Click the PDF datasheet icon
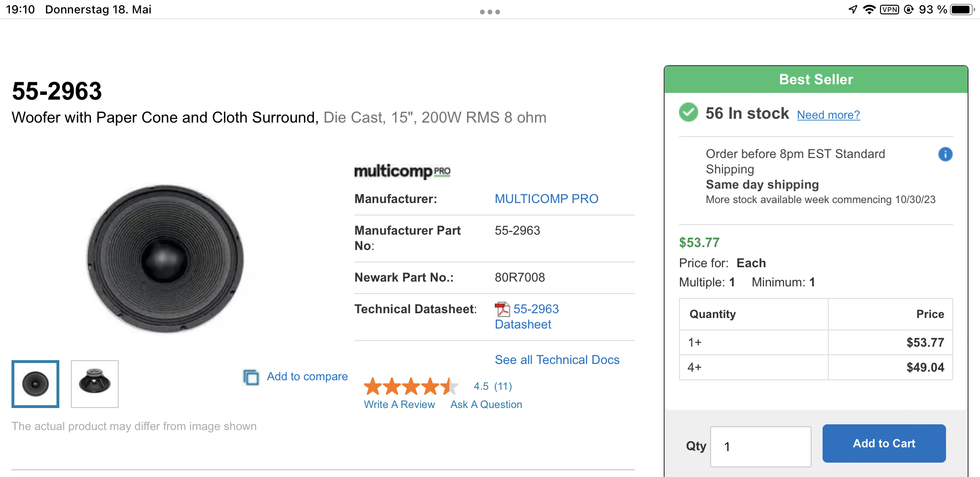This screenshot has width=980, height=477. (x=502, y=309)
